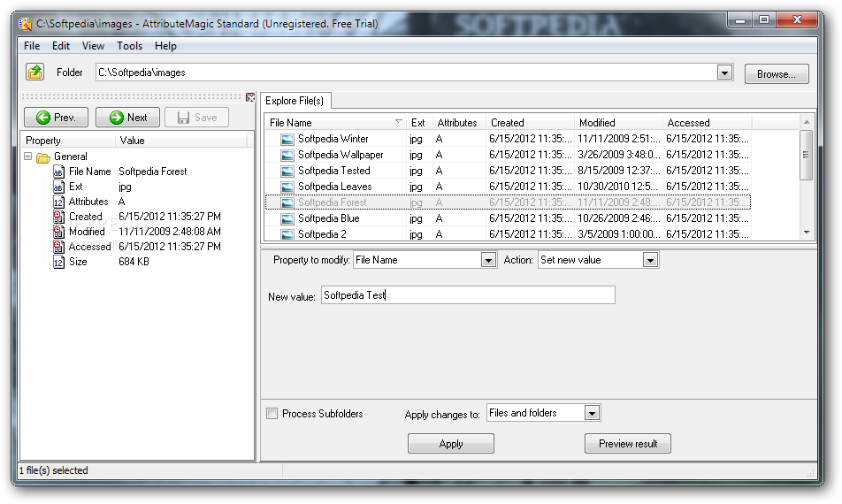
Task: Select the Softpedia Blue file name
Action: coord(329,218)
